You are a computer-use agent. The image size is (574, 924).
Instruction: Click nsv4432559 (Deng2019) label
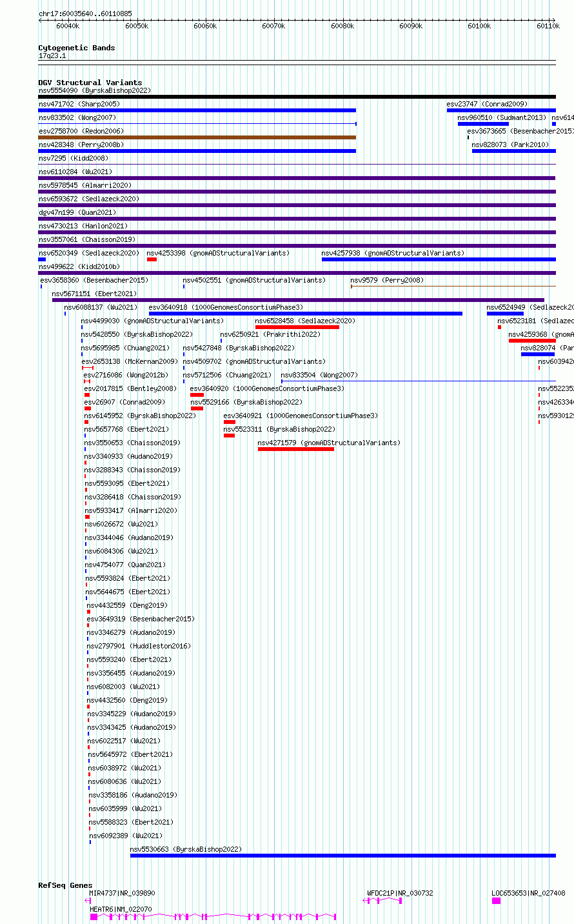127,605
